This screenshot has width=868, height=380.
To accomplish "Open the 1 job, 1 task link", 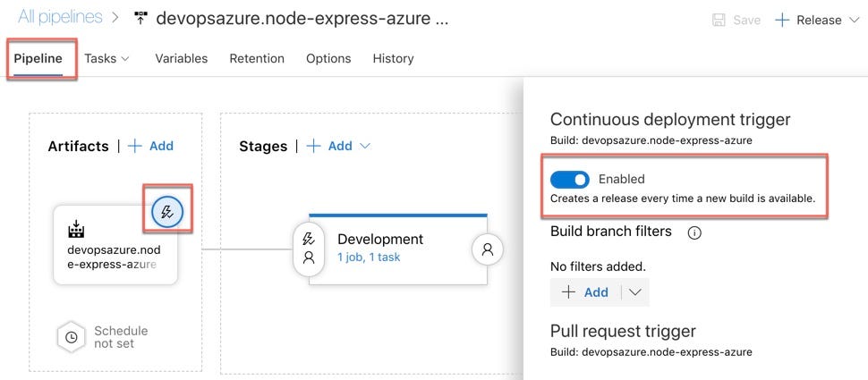I will coord(369,258).
